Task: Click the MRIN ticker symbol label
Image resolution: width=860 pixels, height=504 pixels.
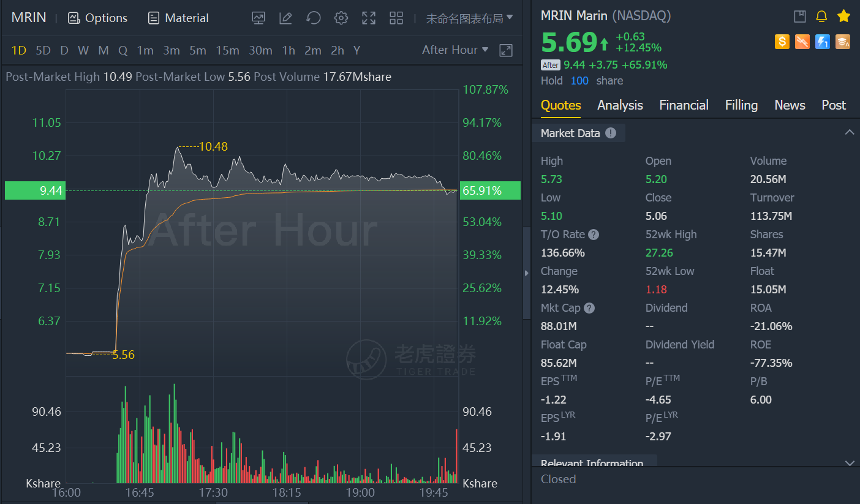Action: pos(29,18)
